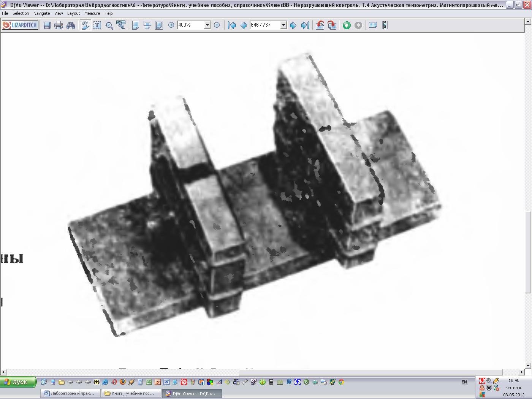Zoom out with the minus icon
Viewport: 532px width, 399px height.
(x=217, y=25)
